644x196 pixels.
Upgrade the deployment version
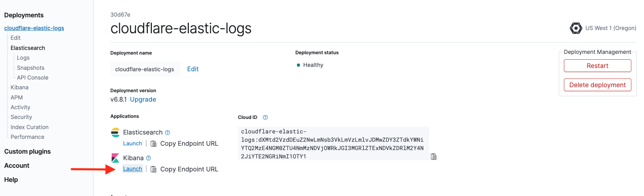143,99
